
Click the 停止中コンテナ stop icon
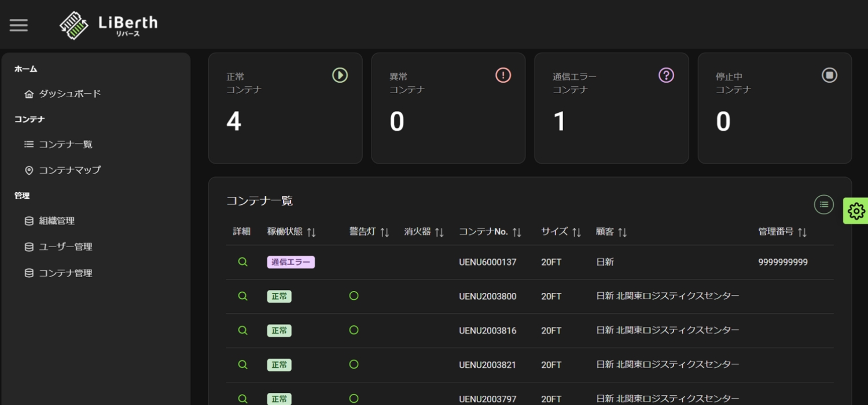(x=829, y=75)
